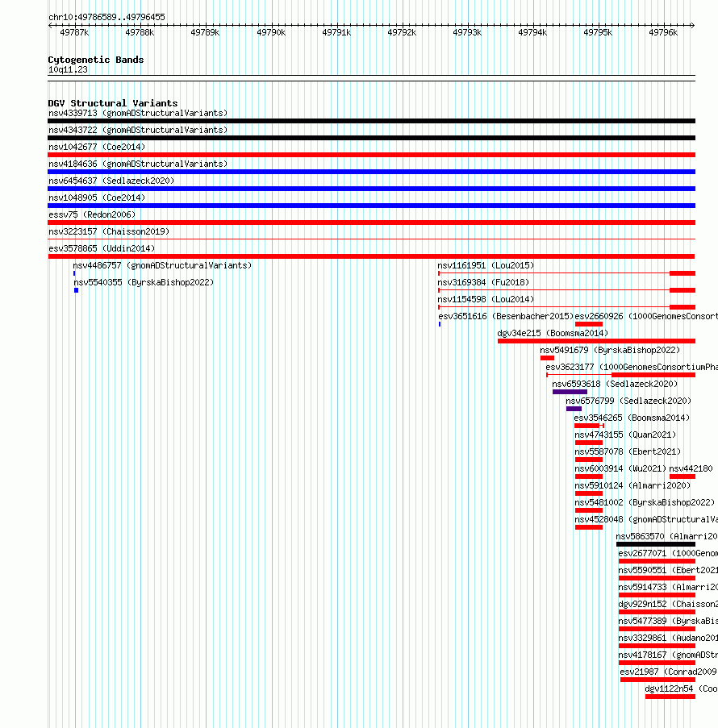
Task: Click nsv6003914 (Wu2021) label
Action: coord(620,469)
